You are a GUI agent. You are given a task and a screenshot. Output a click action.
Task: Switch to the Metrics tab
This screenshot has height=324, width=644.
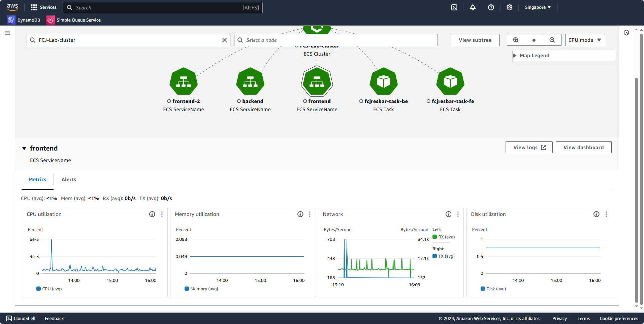(x=37, y=180)
